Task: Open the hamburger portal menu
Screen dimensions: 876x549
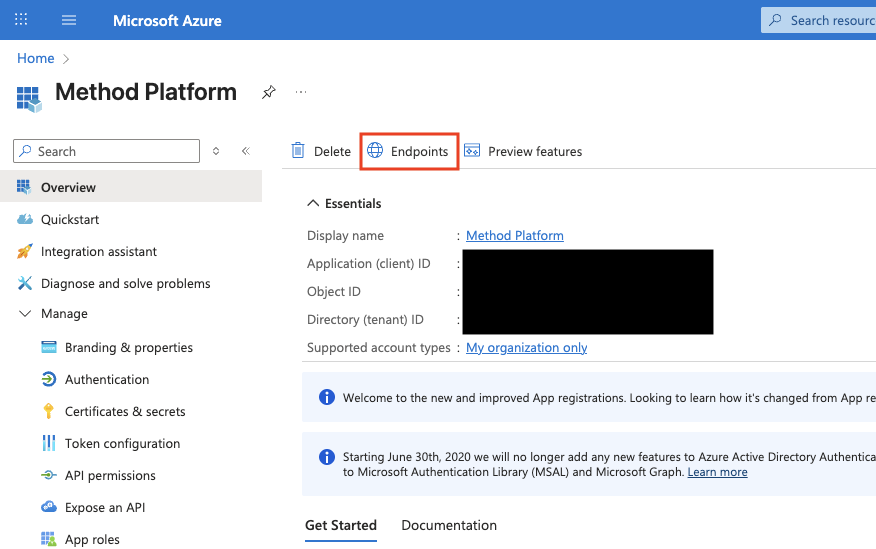Action: [x=69, y=20]
